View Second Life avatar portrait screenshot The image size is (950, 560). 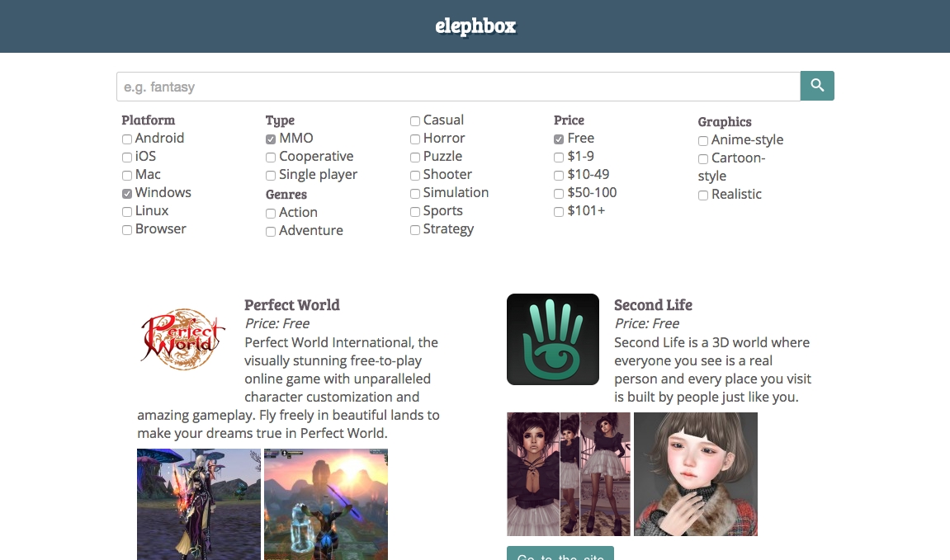click(696, 474)
